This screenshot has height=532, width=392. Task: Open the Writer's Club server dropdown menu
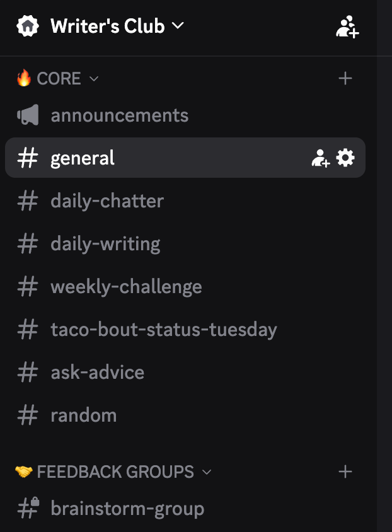[178, 26]
